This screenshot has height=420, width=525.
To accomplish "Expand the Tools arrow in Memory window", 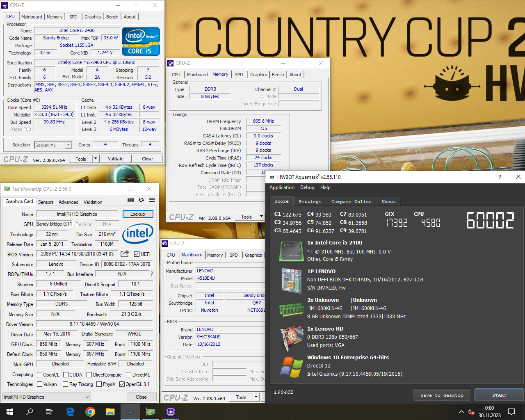I will click(x=261, y=217).
